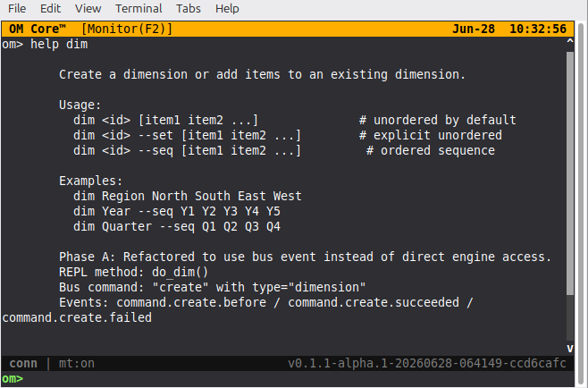The height and width of the screenshot is (388, 588).
Task: Click the green om> prompt input line
Action: [x=288, y=379]
